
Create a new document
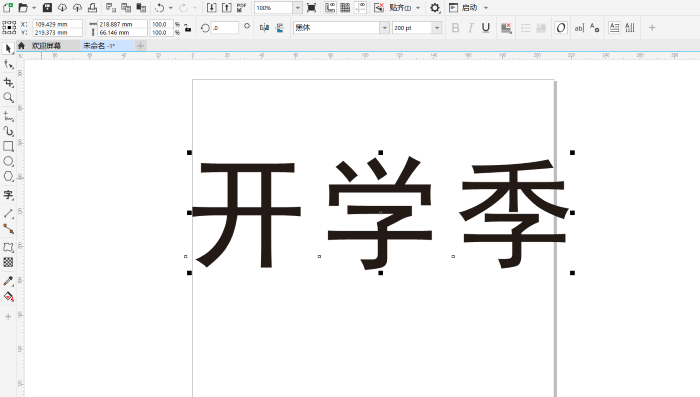tap(8, 8)
